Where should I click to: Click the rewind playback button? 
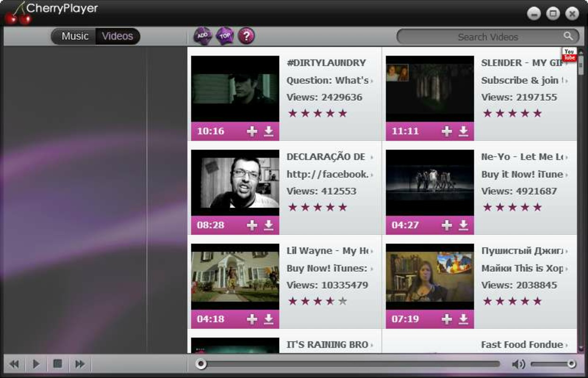pyautogui.click(x=14, y=364)
